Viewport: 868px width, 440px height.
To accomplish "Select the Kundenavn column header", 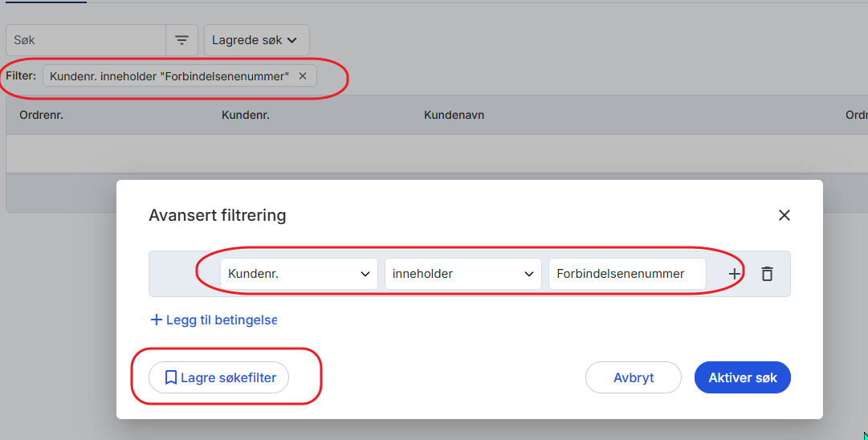I will pos(454,115).
